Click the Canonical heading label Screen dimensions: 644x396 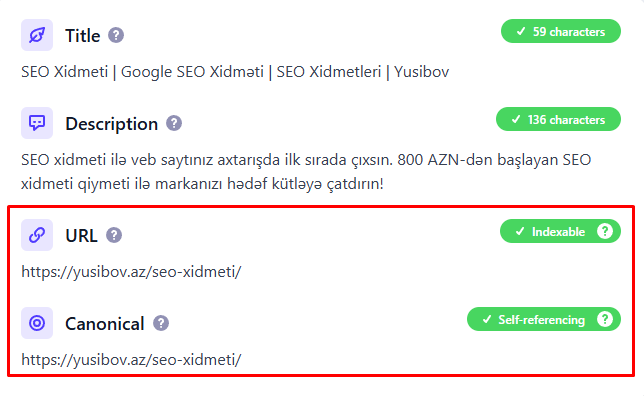[105, 324]
